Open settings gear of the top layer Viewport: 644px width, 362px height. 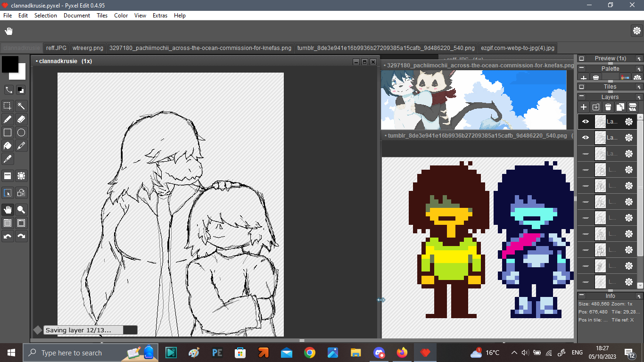(629, 122)
